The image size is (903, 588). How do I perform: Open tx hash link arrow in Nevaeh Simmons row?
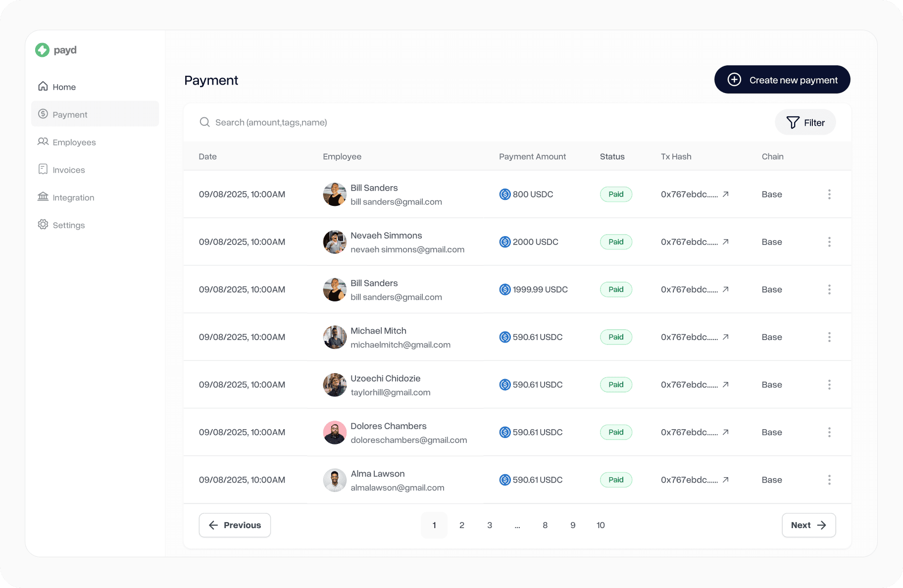click(726, 242)
